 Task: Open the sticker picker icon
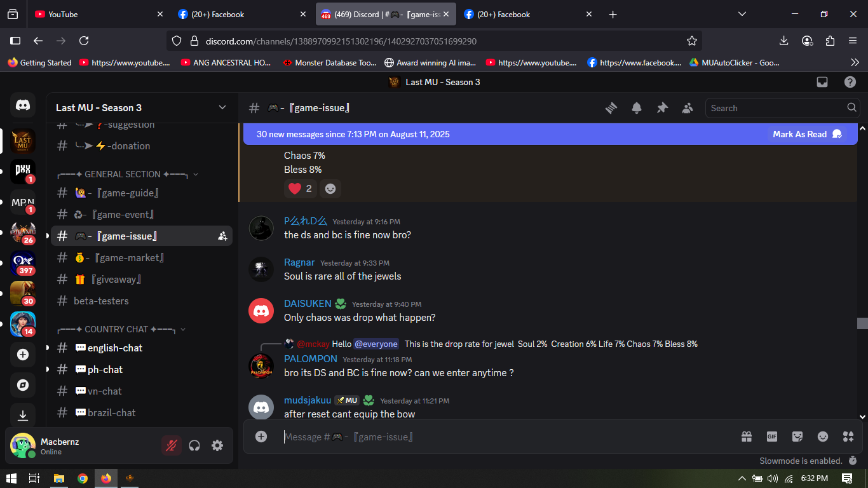tap(797, 437)
